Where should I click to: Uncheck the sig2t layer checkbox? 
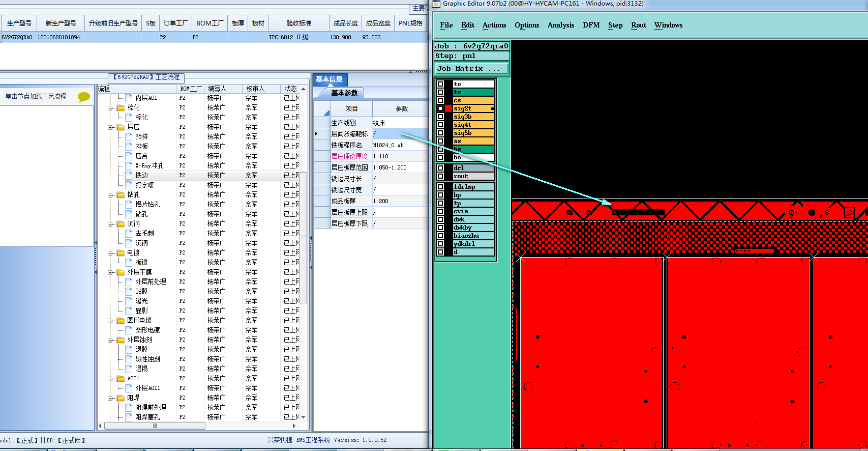pyautogui.click(x=440, y=108)
